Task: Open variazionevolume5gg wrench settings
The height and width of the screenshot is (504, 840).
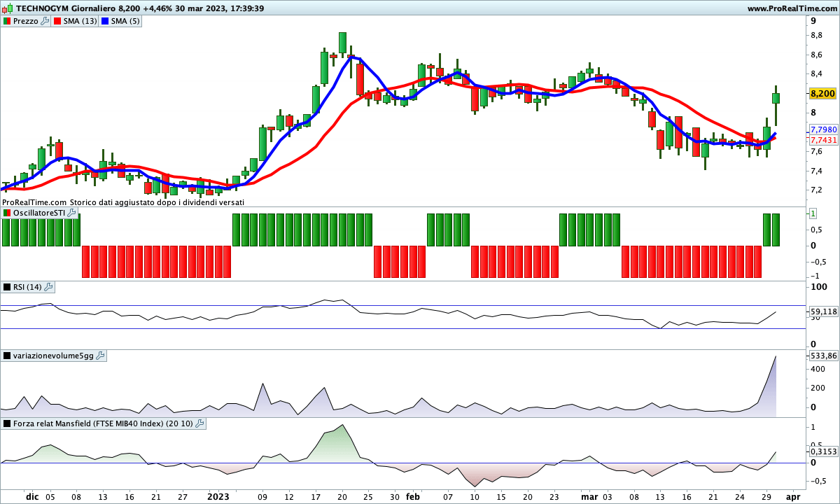Action: click(x=100, y=356)
